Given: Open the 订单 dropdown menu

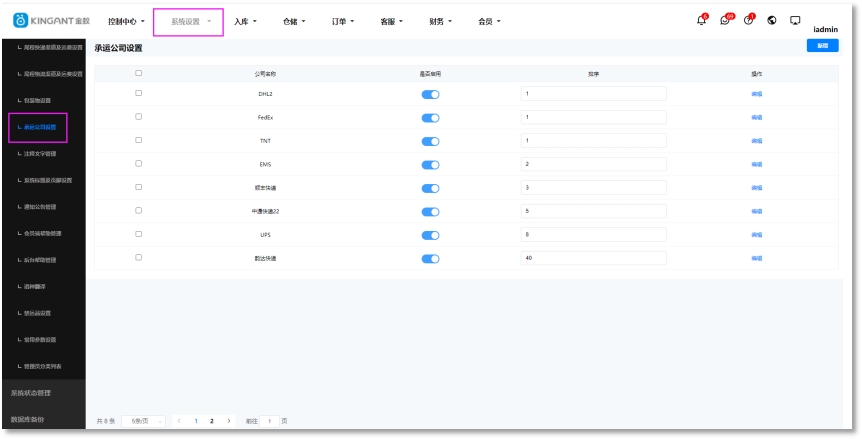Looking at the screenshot, I should [343, 21].
